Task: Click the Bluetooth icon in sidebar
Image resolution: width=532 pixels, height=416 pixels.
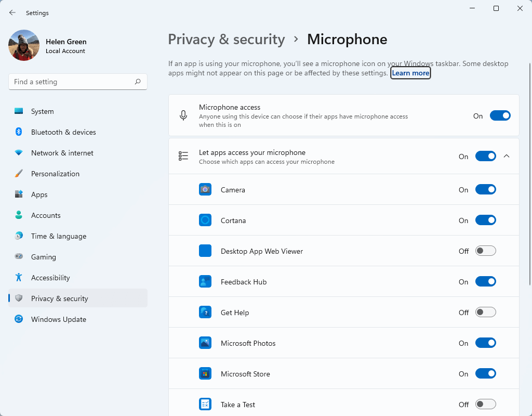Action: coord(19,132)
